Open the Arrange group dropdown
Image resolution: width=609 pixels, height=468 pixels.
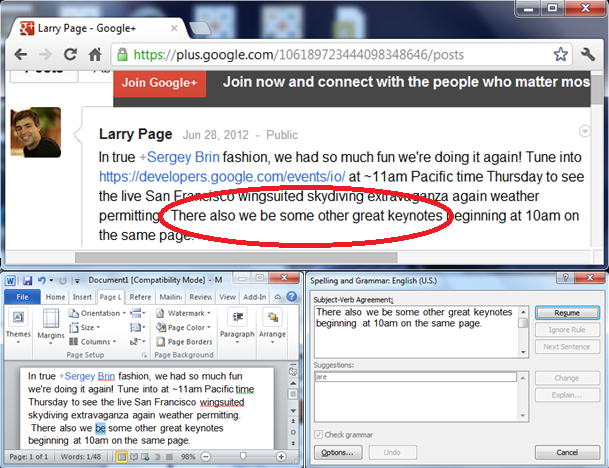272,327
